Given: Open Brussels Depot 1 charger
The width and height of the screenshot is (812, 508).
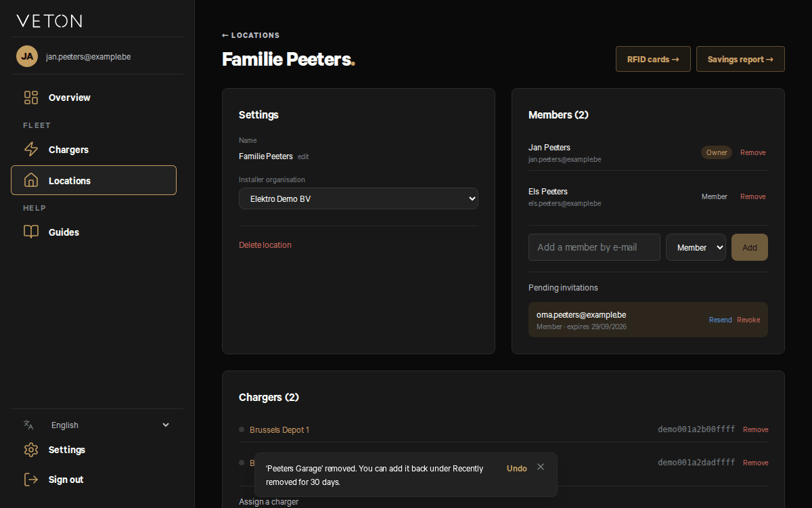Looking at the screenshot, I should pos(279,430).
